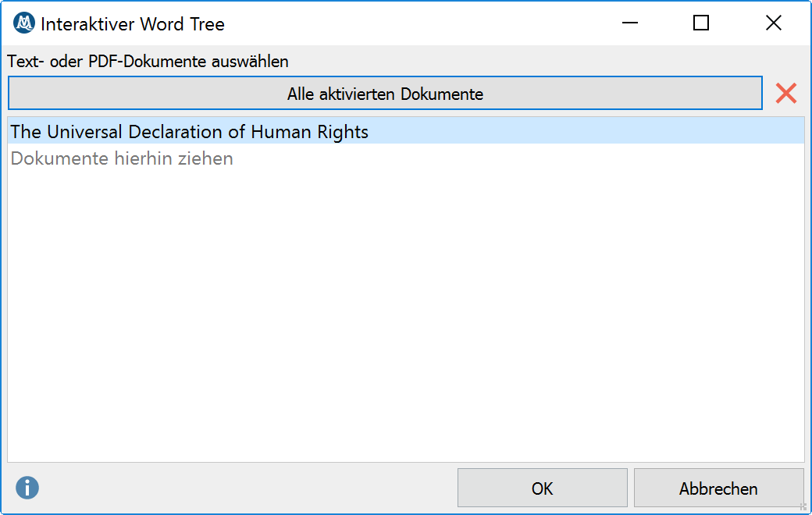Viewport: 812px width, 515px height.
Task: Confirm the dialog with OK
Action: point(542,488)
